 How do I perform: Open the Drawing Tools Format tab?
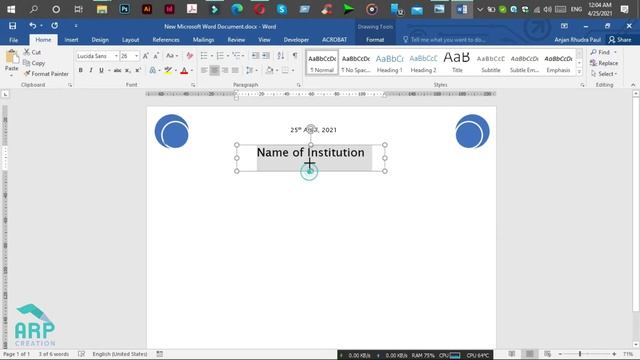click(x=375, y=40)
